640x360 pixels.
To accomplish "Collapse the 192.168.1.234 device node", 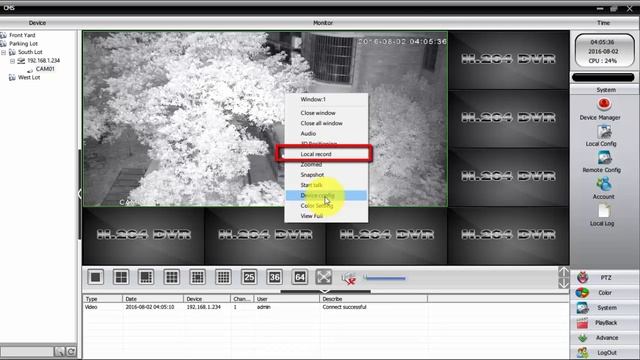I will click(x=12, y=61).
